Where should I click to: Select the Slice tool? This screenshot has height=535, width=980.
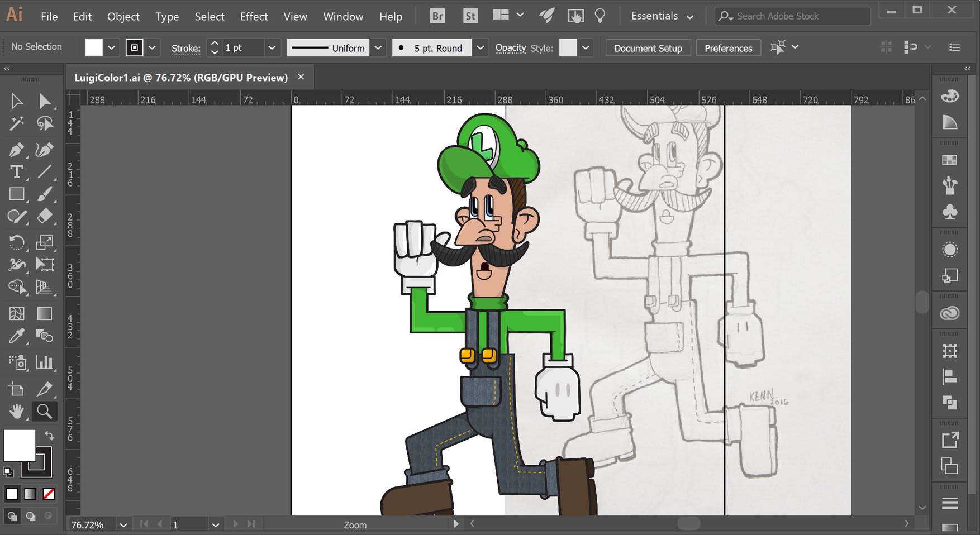45,389
